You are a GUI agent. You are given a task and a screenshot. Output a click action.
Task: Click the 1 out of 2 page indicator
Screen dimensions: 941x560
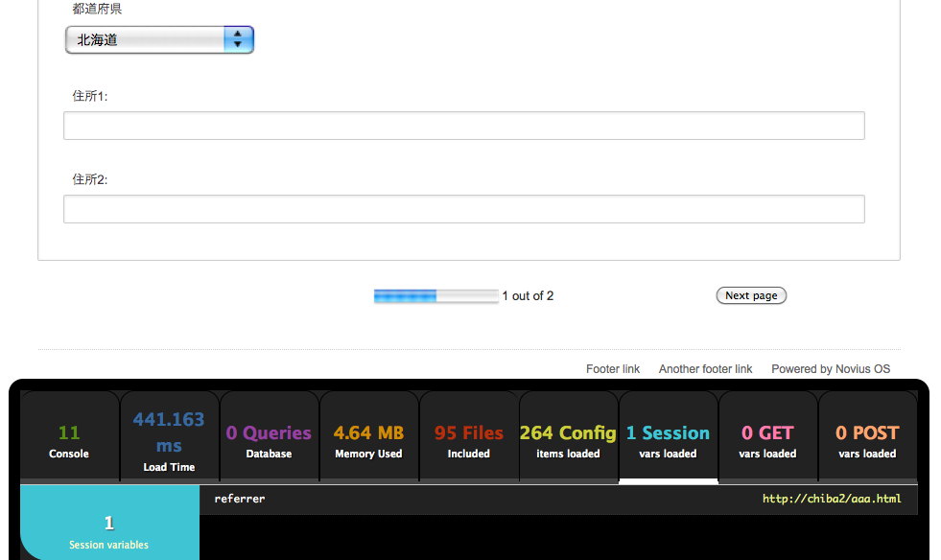tap(529, 296)
